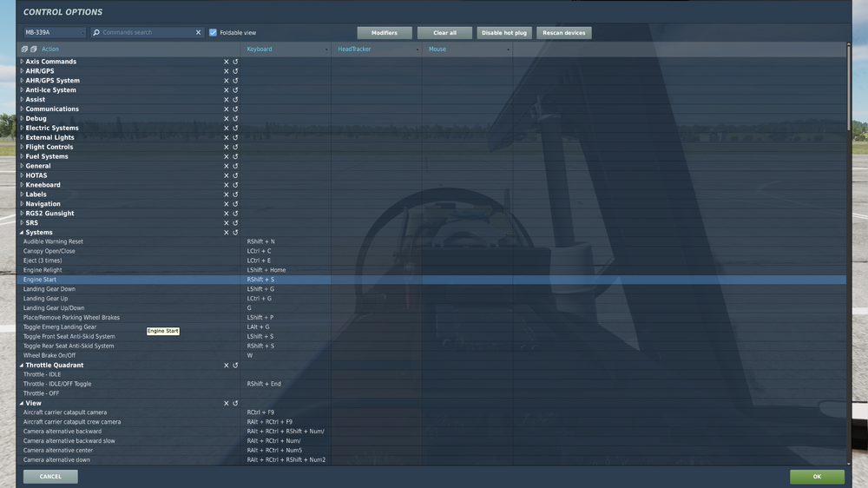Click Disable hot plug button
Viewport: 868px width, 488px height.
504,33
